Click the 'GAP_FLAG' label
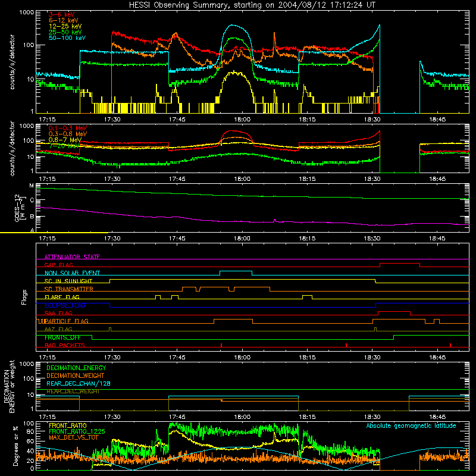Screen dimensions: 476x476 click(x=58, y=265)
